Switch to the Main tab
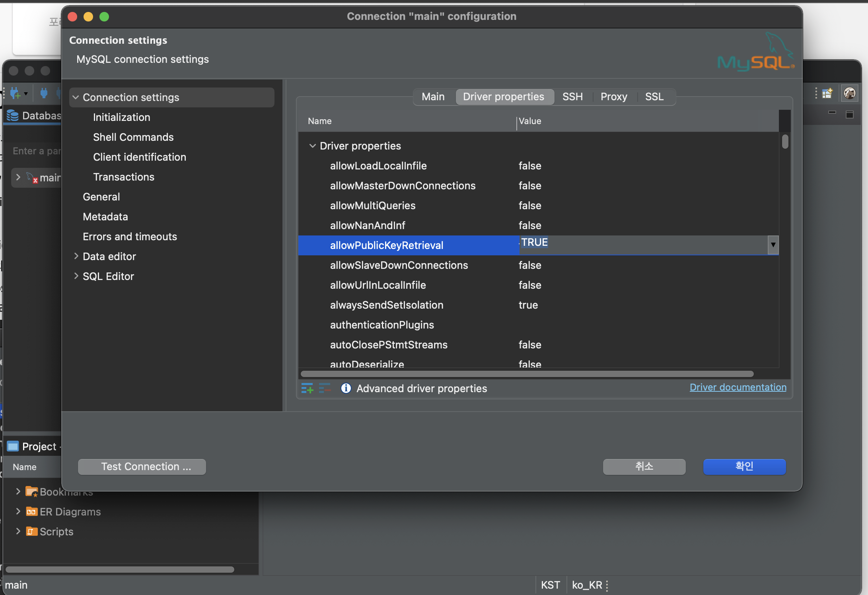This screenshot has width=868, height=595. [433, 97]
